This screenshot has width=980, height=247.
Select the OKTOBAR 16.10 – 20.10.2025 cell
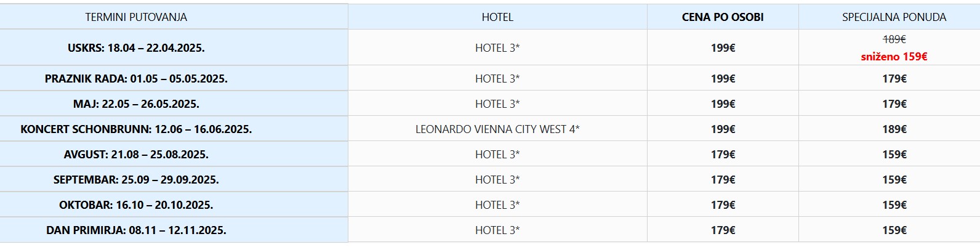click(x=136, y=204)
